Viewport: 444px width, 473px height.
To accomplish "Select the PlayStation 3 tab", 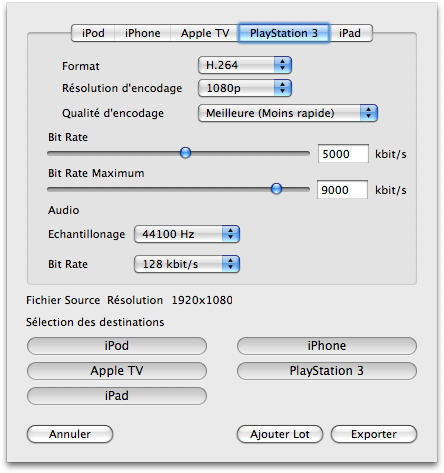I will [x=284, y=33].
